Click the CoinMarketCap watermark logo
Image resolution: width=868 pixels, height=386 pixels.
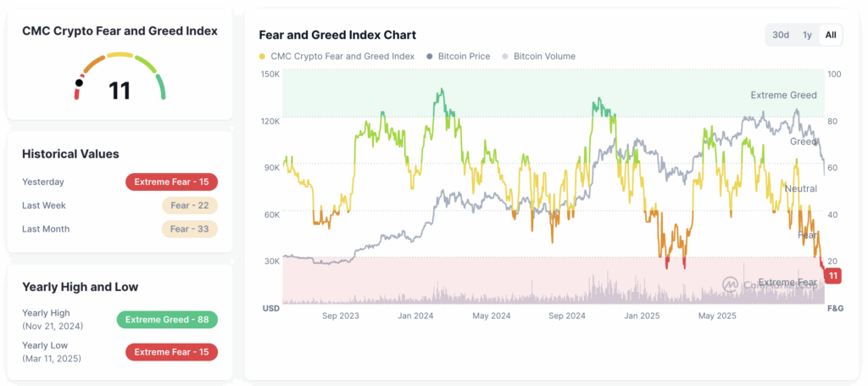[730, 284]
